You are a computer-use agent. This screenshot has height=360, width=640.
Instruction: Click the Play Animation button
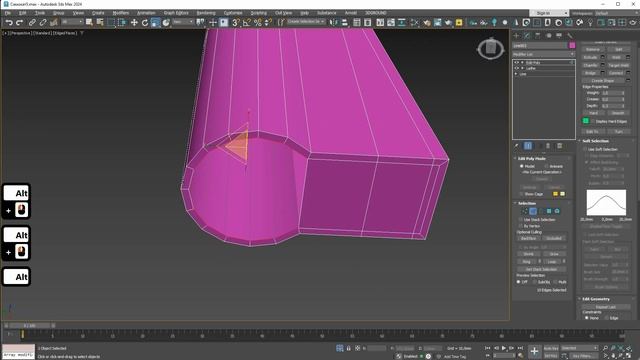tap(504, 348)
